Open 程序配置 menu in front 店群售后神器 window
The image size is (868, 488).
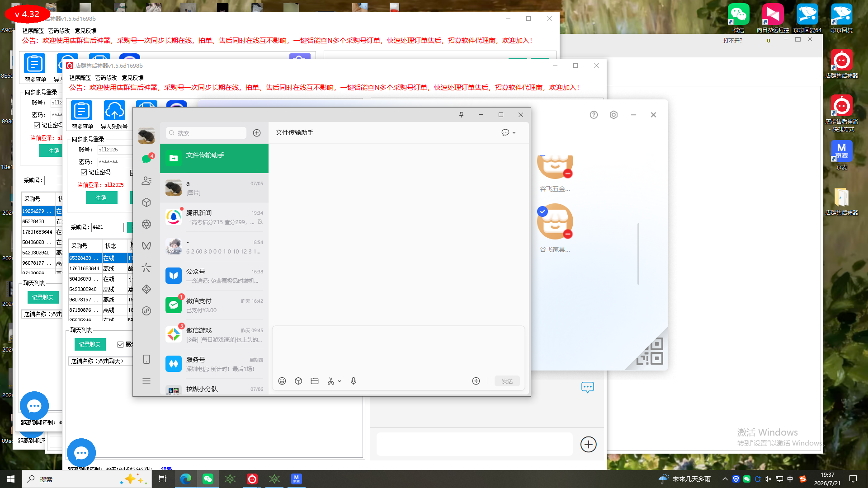click(80, 78)
